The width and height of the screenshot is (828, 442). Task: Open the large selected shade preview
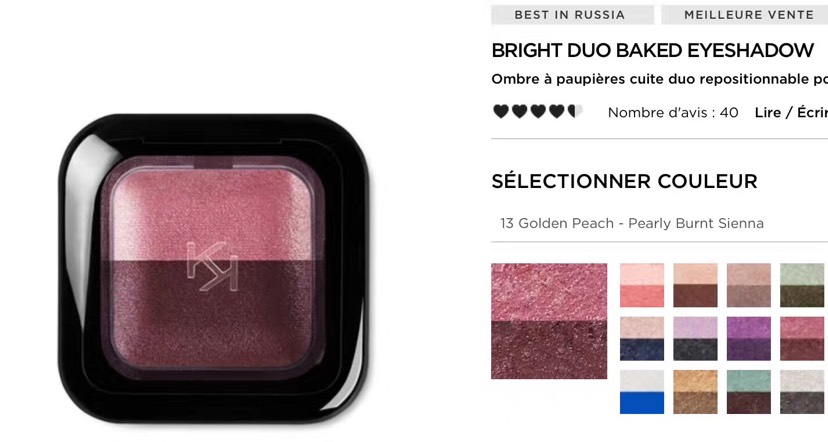[549, 321]
